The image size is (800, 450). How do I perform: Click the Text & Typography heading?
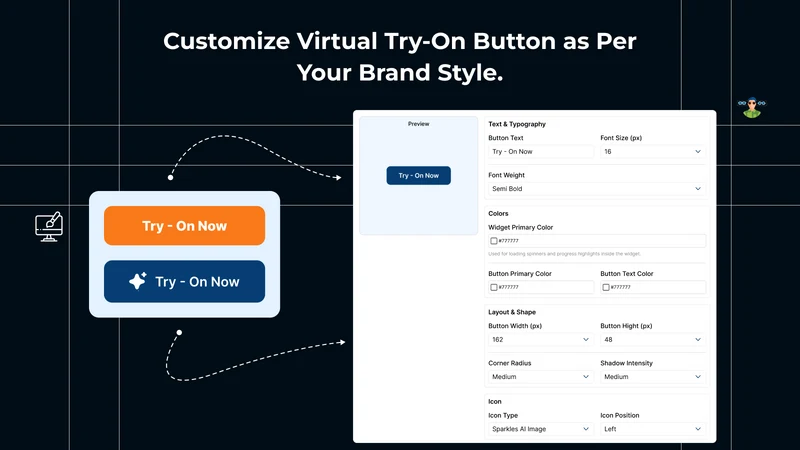[517, 124]
